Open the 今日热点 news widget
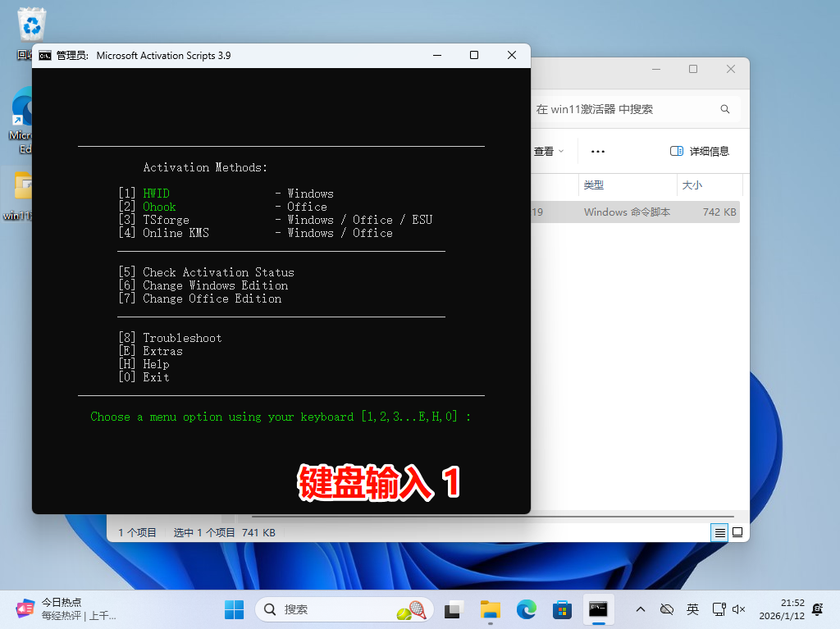This screenshot has height=629, width=840. pos(66,608)
